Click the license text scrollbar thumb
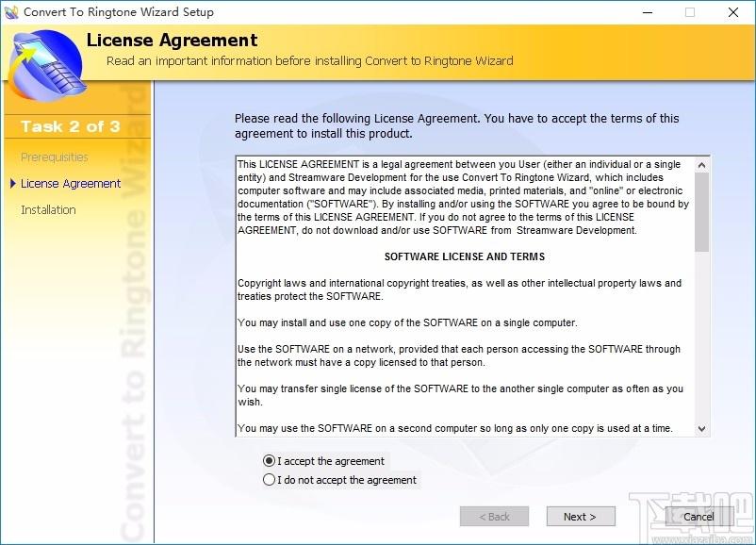This screenshot has width=756, height=545. coord(702,212)
